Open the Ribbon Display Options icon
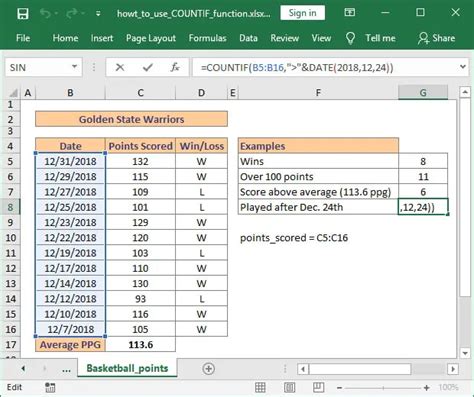Viewport: 474px width, 397px height. 349,13
